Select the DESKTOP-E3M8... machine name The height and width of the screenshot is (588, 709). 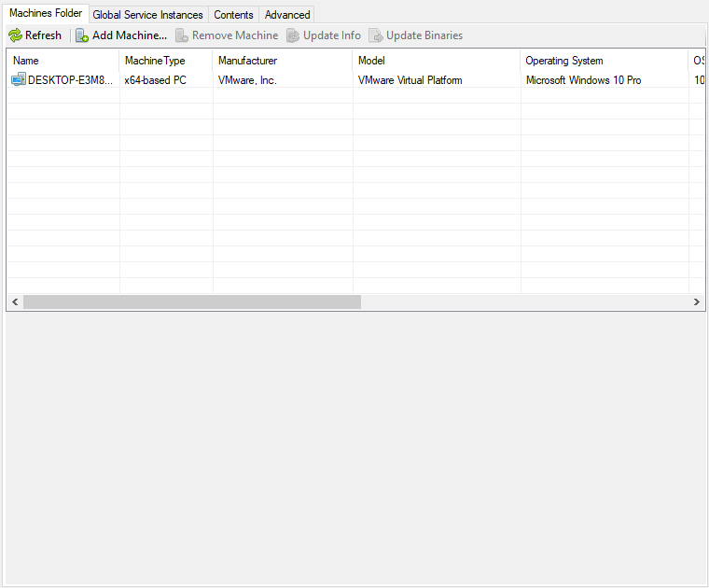[70, 80]
